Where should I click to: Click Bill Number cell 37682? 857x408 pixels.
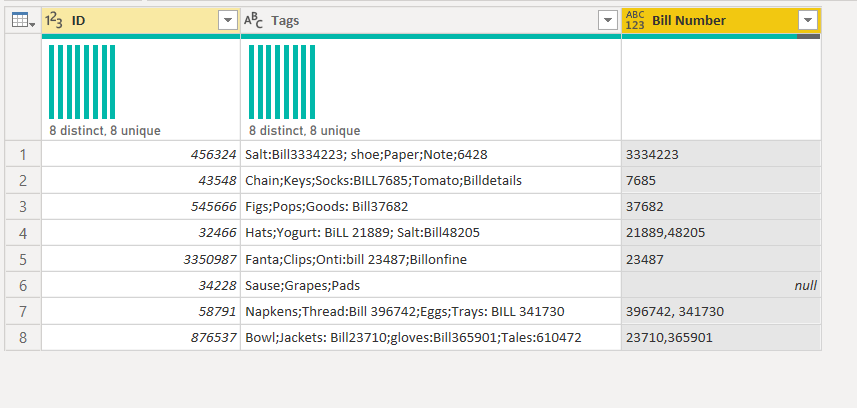pos(721,207)
